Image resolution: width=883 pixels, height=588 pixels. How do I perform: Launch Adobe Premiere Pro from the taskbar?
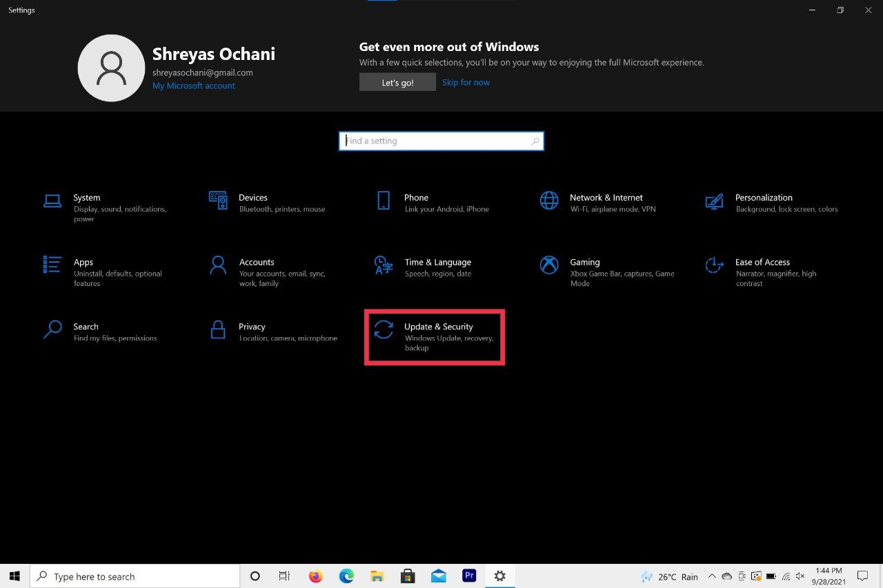click(469, 576)
